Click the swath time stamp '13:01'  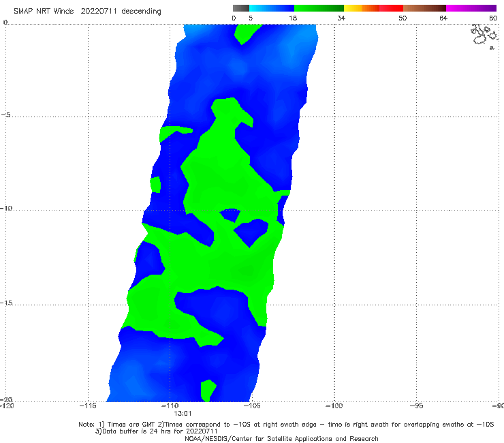click(x=183, y=414)
